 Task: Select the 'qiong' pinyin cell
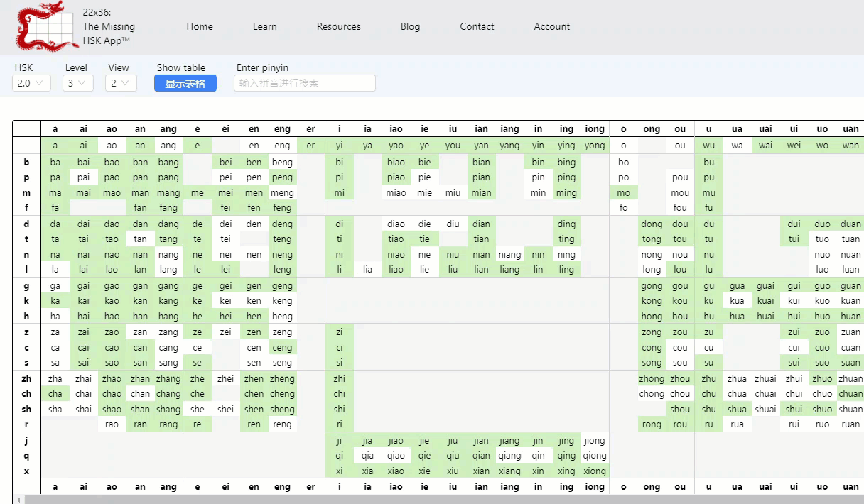click(x=595, y=456)
